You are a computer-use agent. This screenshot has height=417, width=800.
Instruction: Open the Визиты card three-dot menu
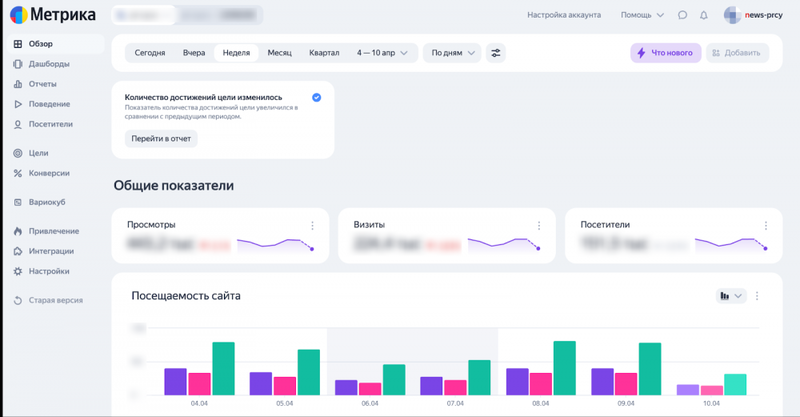click(x=539, y=225)
